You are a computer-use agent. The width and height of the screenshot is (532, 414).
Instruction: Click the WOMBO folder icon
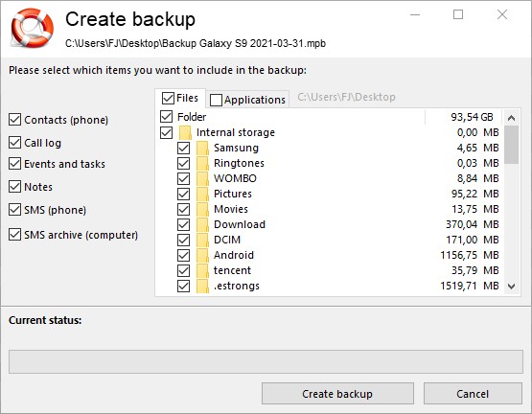point(202,178)
